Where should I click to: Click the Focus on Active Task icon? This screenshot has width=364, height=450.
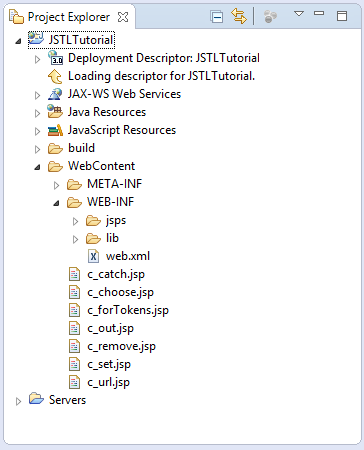tap(270, 17)
